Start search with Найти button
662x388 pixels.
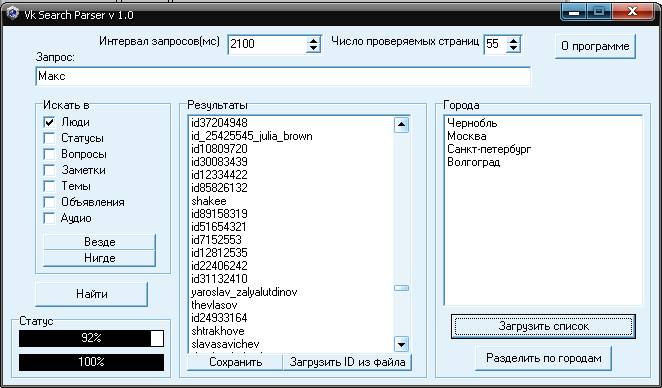tap(92, 294)
